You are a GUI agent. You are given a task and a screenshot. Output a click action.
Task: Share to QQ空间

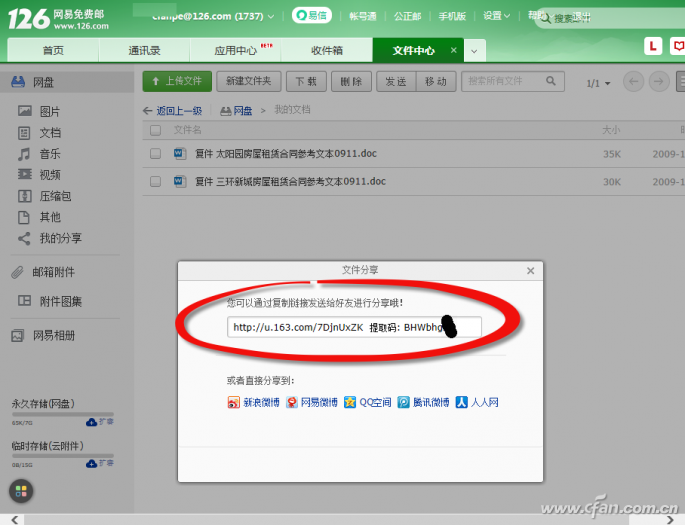tap(367, 402)
